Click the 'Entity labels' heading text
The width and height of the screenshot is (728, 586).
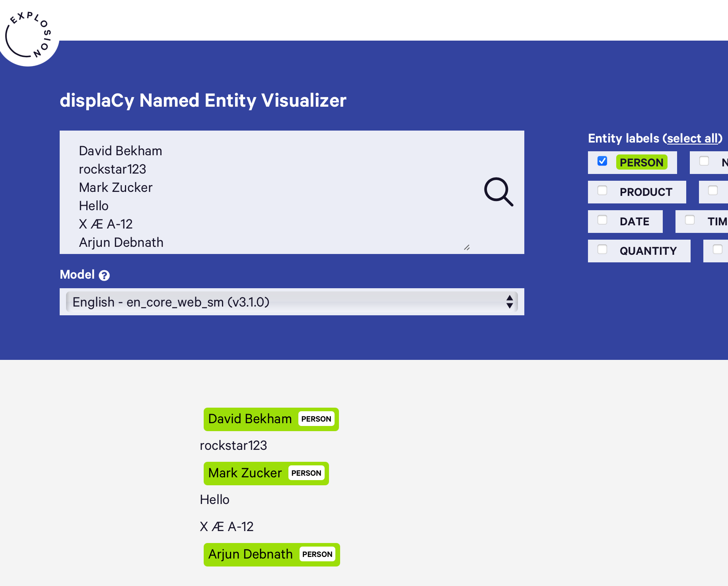(x=624, y=138)
